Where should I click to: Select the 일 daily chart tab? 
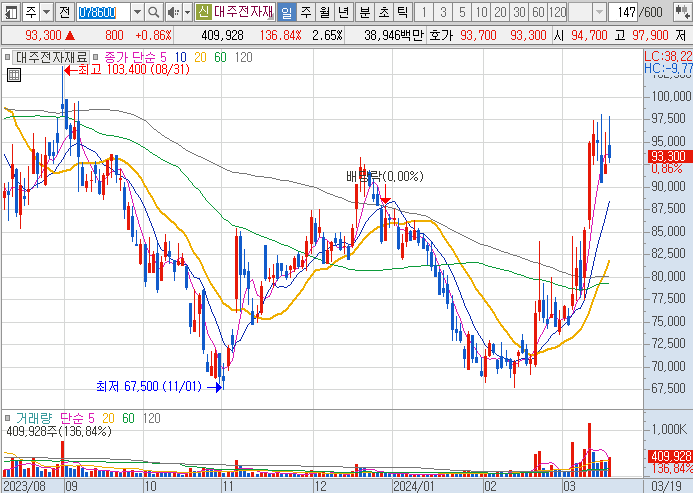[286, 12]
